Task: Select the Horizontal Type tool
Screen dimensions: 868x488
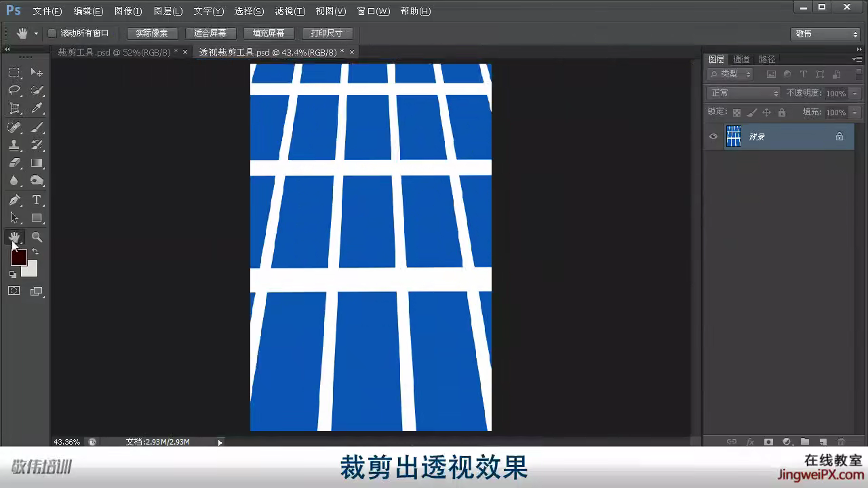Action: tap(37, 200)
